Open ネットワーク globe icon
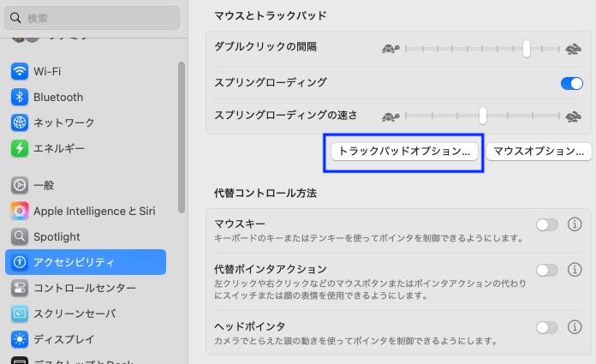The width and height of the screenshot is (596, 364). [x=21, y=122]
